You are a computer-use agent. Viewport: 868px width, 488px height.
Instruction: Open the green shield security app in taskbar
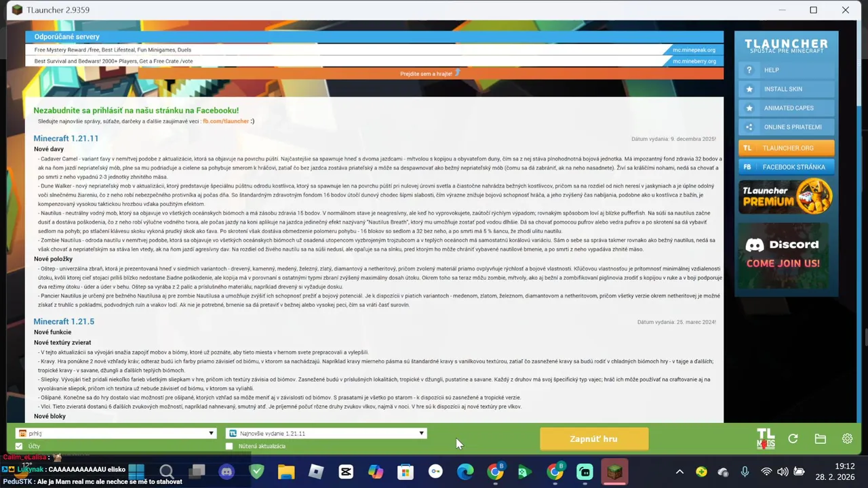(256, 472)
